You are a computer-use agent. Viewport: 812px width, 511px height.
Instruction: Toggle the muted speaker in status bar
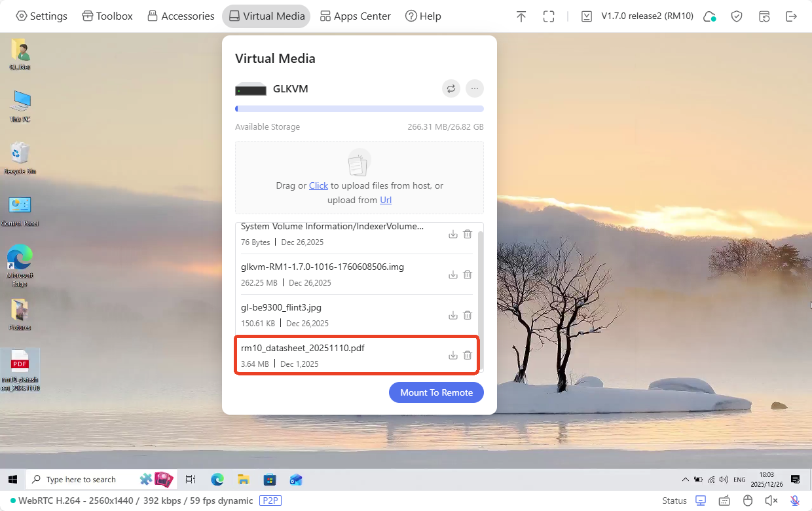click(x=771, y=501)
